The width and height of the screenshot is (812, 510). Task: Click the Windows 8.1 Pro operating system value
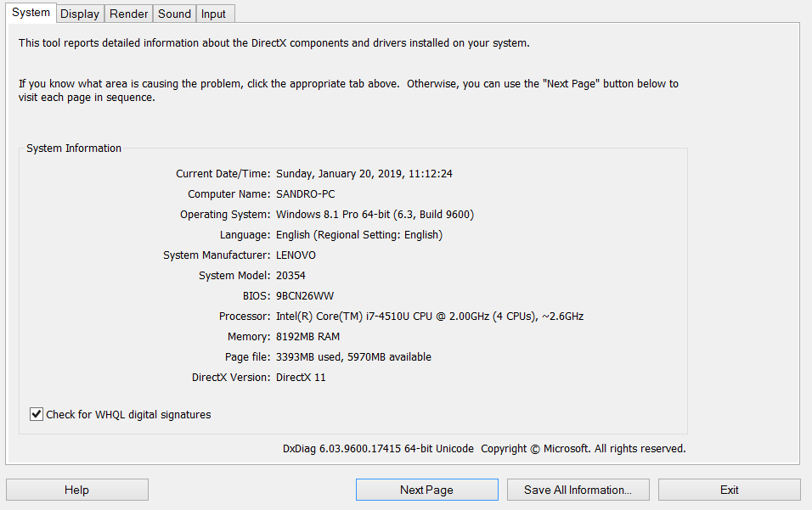(375, 215)
